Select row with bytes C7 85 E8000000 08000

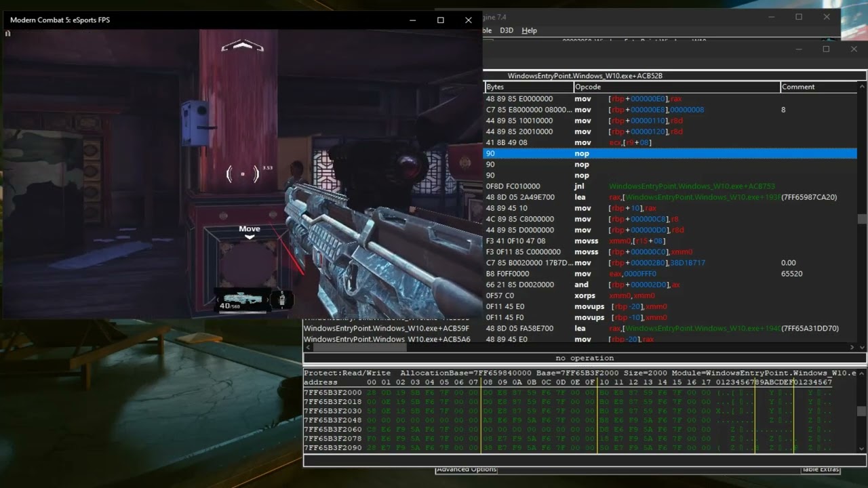click(670, 110)
